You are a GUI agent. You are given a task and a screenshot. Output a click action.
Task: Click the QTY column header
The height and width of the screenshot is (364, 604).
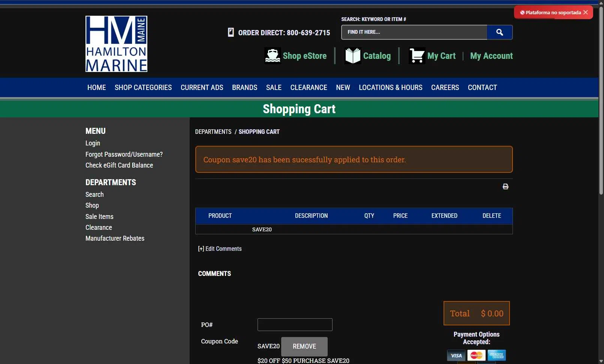click(x=369, y=216)
